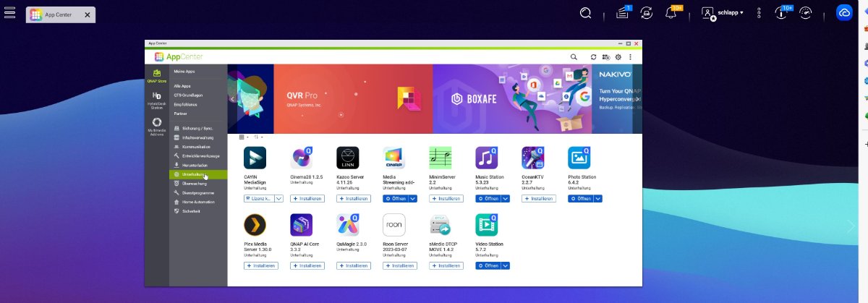The image size is (868, 303).
Task: Open App Center settings gear
Action: 618,56
